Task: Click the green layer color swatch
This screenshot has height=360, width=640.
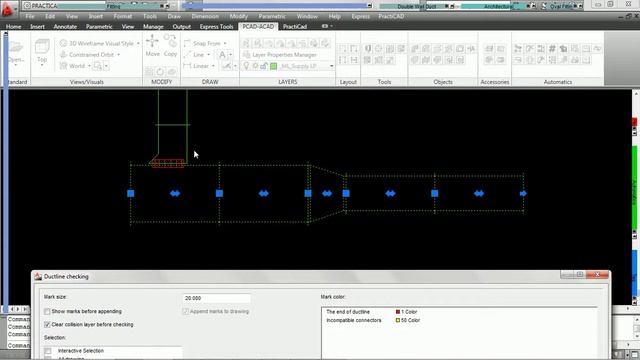Action: click(273, 66)
